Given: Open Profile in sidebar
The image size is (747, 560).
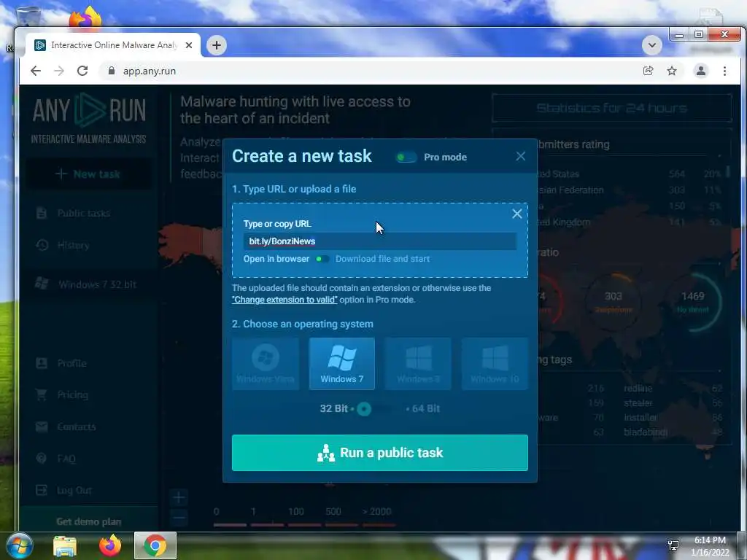Looking at the screenshot, I should [71, 363].
